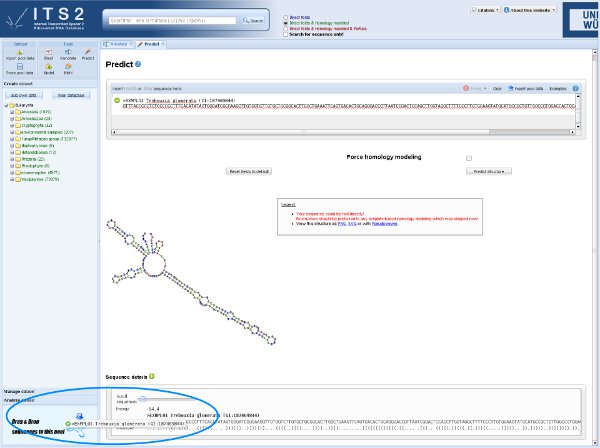Viewport: 600px width, 448px height.
Task: Select the 'Direct folds' radio option
Action: click(283, 6)
